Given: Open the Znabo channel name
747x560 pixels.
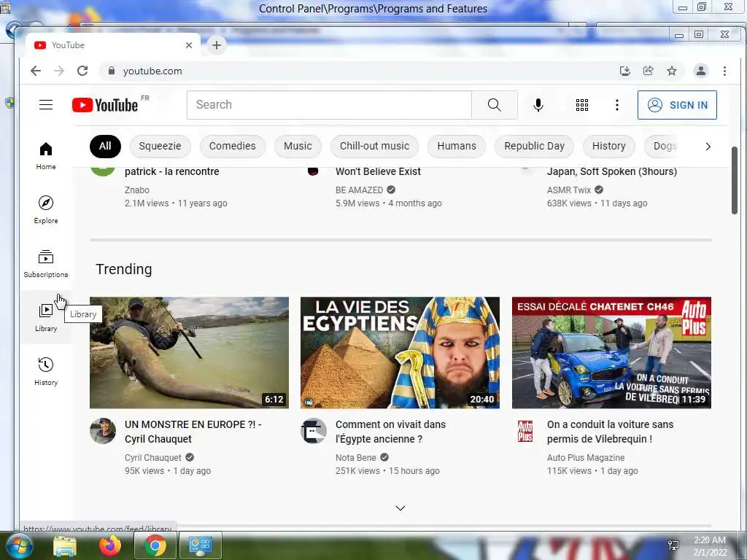Looking at the screenshot, I should click(x=137, y=190).
